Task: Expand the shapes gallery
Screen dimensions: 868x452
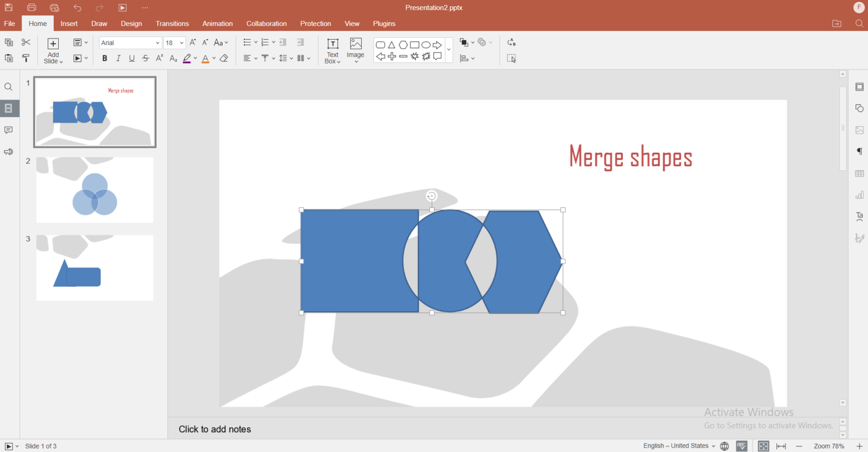Action: click(x=449, y=50)
